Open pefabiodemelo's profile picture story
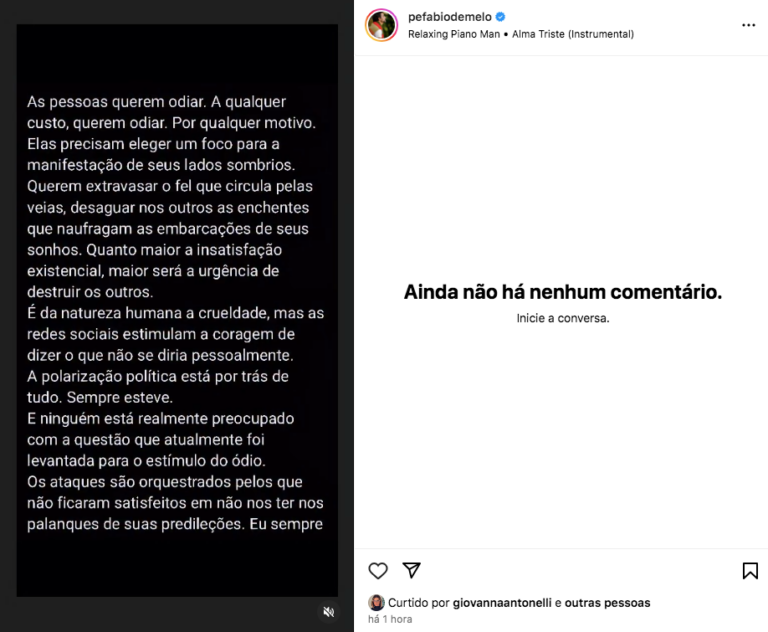 click(382, 25)
